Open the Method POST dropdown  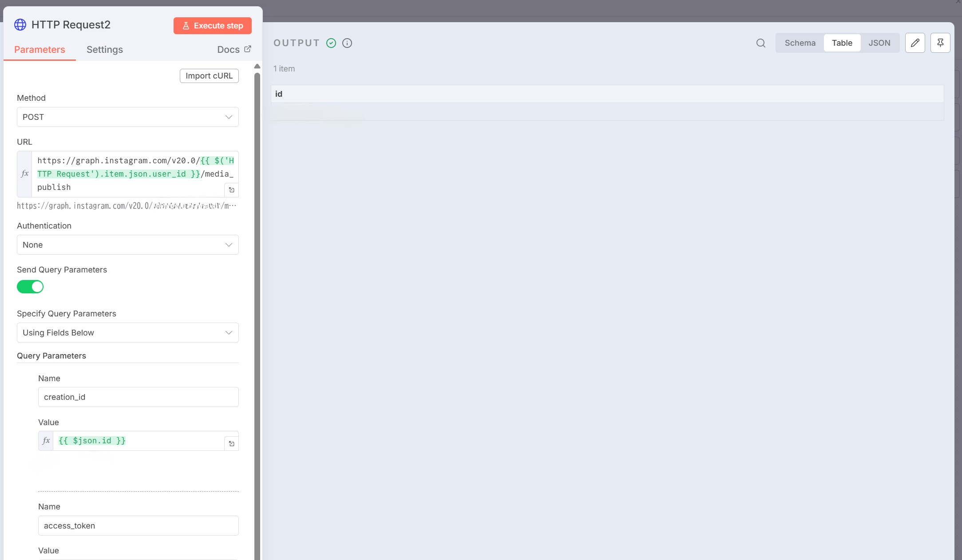(128, 117)
